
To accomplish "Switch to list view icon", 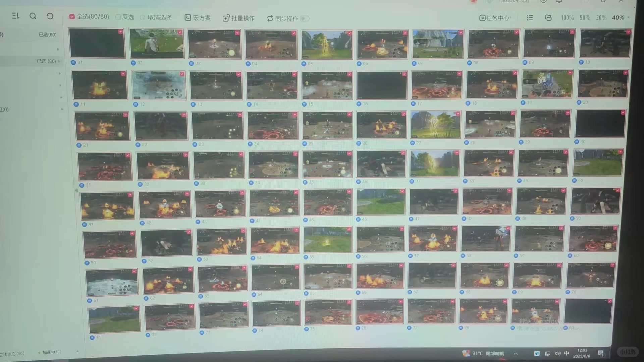I will 530,18.
